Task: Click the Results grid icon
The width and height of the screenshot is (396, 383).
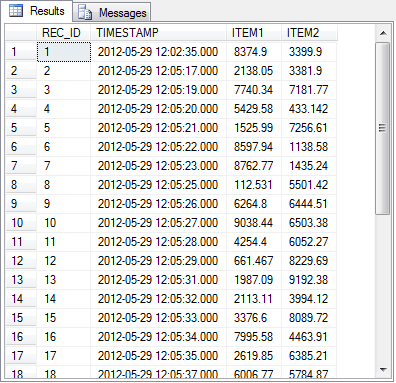Action: (16, 11)
